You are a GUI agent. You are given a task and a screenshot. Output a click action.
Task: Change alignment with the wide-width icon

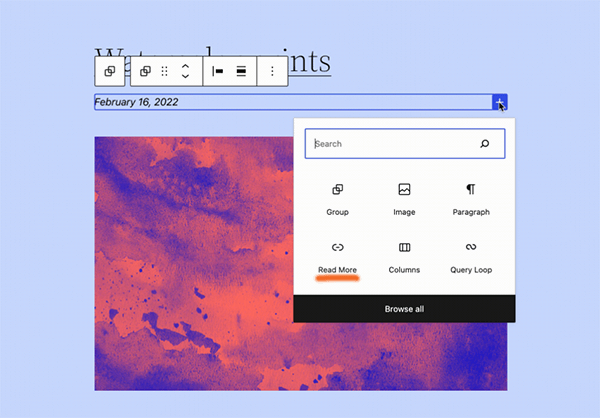tap(241, 71)
